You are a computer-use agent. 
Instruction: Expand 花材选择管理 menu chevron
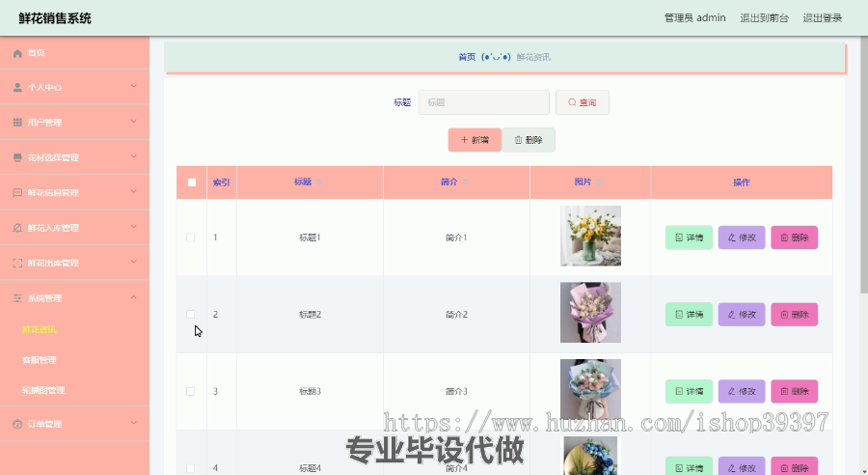pos(133,156)
